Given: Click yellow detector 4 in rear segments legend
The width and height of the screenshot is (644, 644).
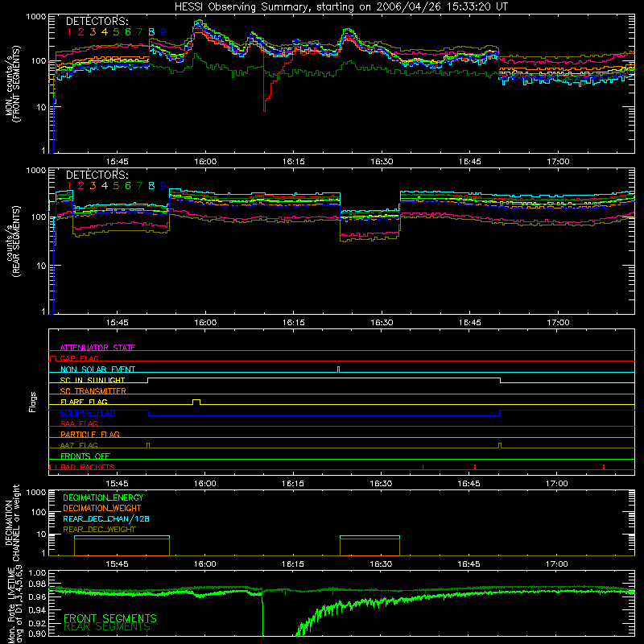Looking at the screenshot, I should tap(105, 186).
